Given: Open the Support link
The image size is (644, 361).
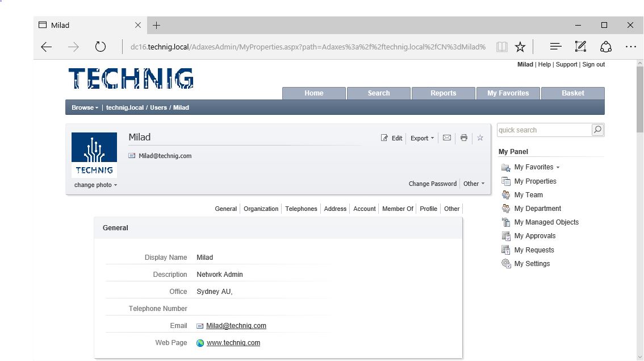Looking at the screenshot, I should [566, 65].
